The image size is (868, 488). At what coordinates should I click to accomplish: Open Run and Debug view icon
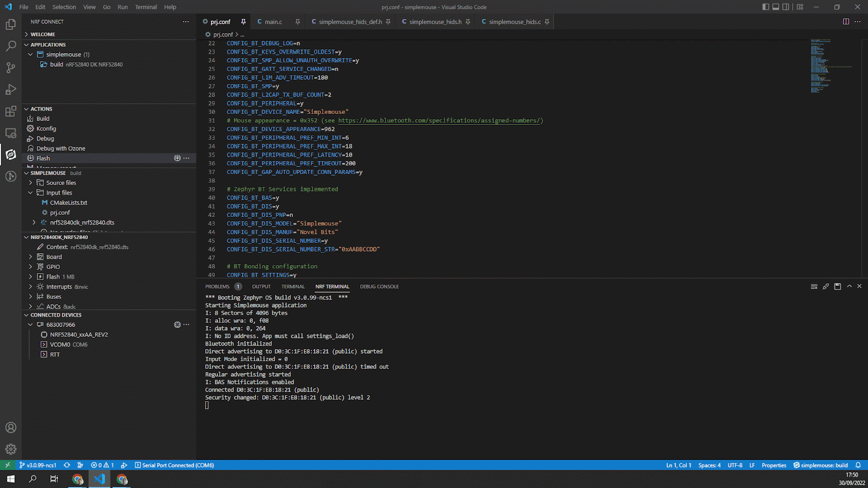pos(11,89)
